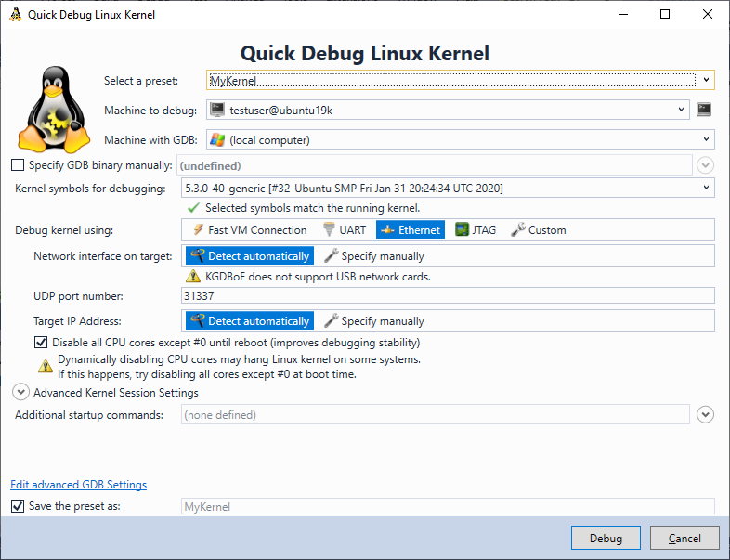Uncheck Save the preset as checkbox

pyautogui.click(x=18, y=506)
